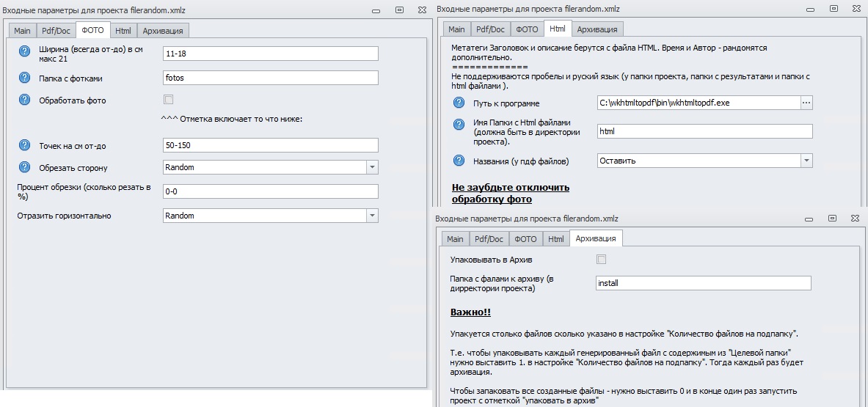
Task: Open help icon for Точек на см от-до
Action: click(24, 145)
